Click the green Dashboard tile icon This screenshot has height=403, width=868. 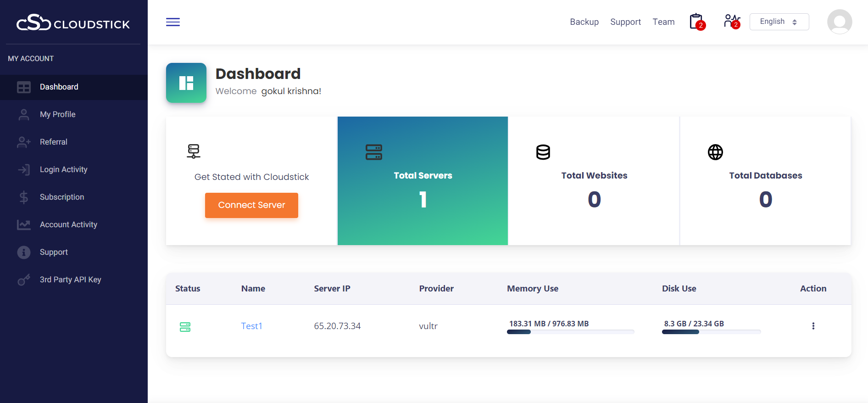coord(186,83)
